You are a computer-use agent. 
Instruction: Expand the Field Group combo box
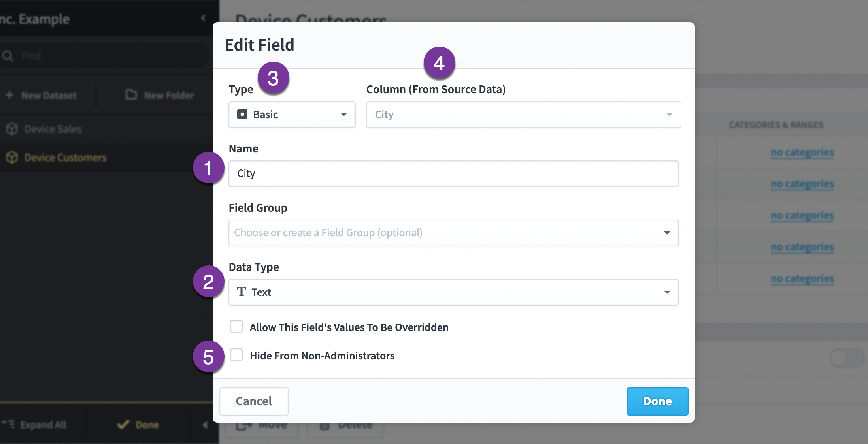[x=454, y=233]
